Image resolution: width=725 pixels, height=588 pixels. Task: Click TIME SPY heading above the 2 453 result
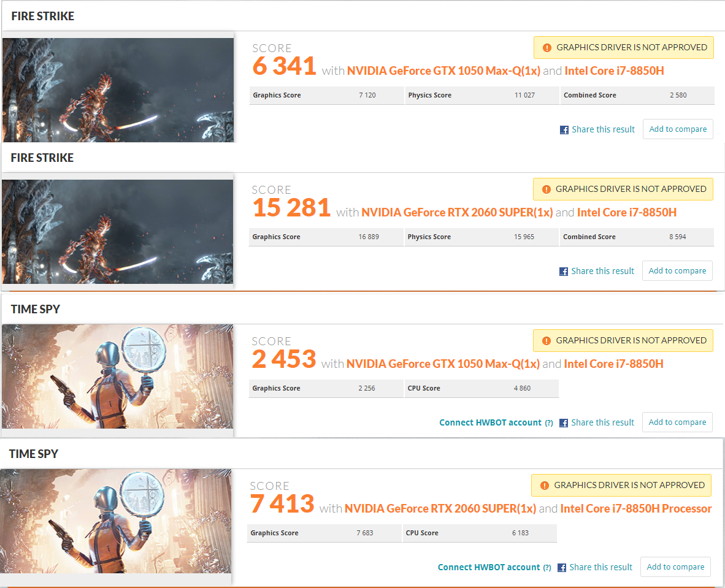[x=36, y=309]
